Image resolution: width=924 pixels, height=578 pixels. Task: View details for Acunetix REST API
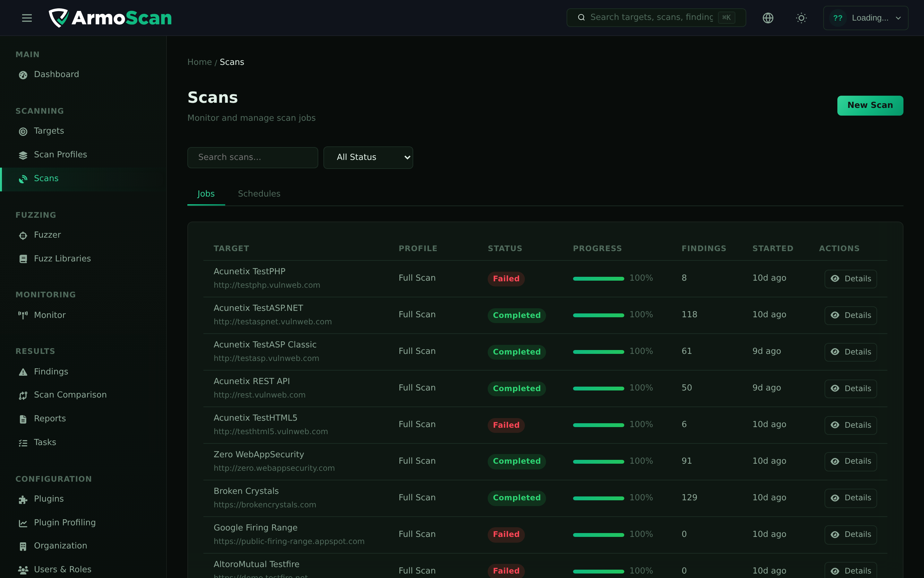click(850, 389)
